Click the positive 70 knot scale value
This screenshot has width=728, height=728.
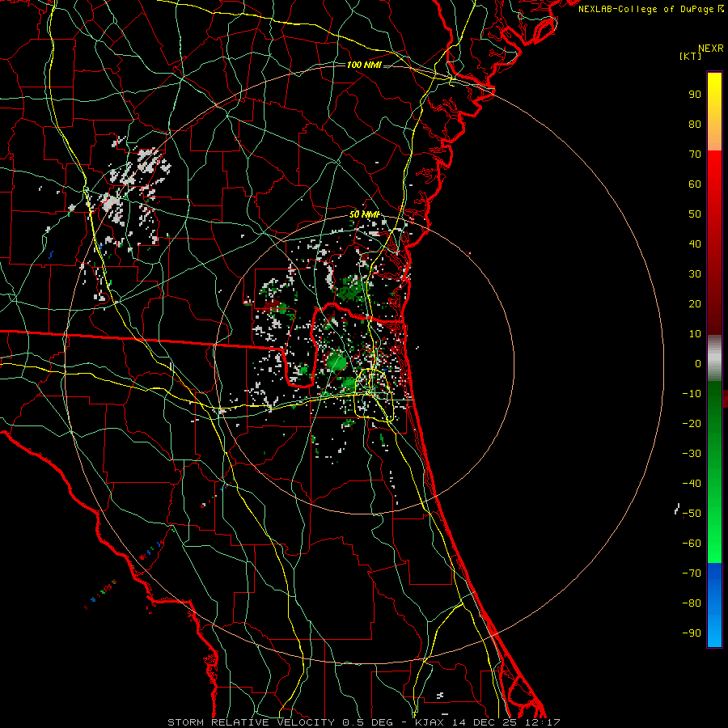[695, 154]
